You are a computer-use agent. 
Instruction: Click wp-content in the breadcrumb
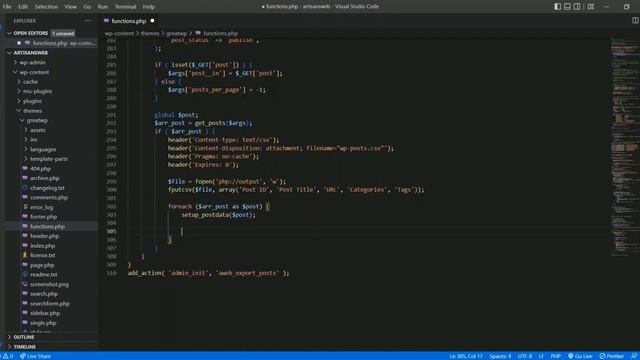click(119, 33)
